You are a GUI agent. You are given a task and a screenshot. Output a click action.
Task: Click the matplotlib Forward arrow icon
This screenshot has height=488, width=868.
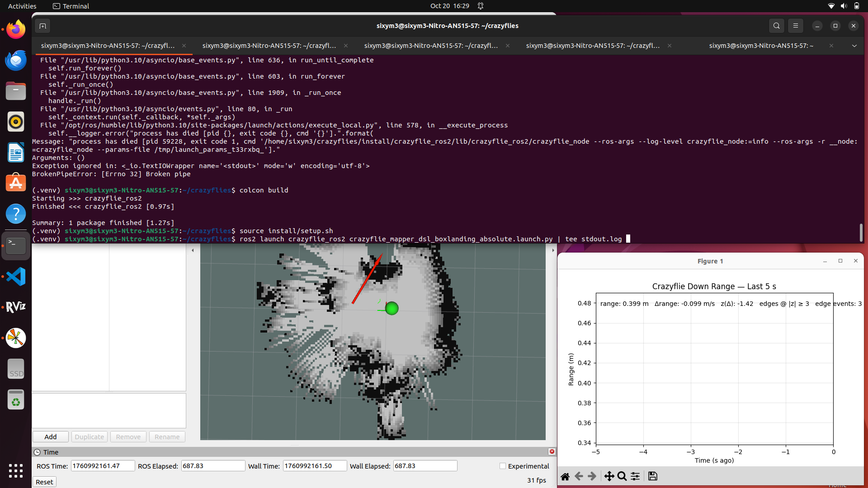pos(592,476)
